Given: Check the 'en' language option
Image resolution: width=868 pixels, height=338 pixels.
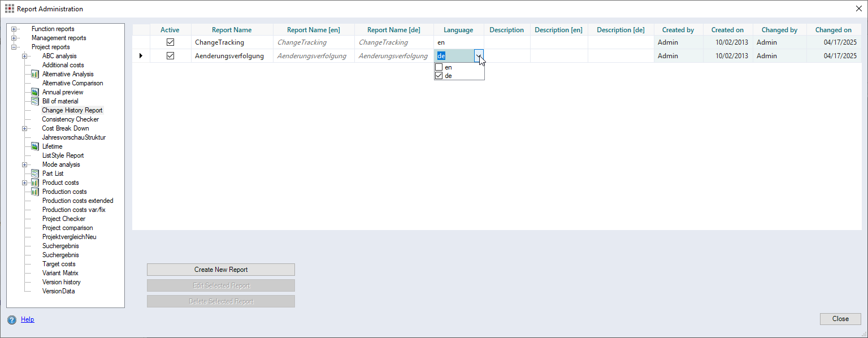Looking at the screenshot, I should [439, 67].
